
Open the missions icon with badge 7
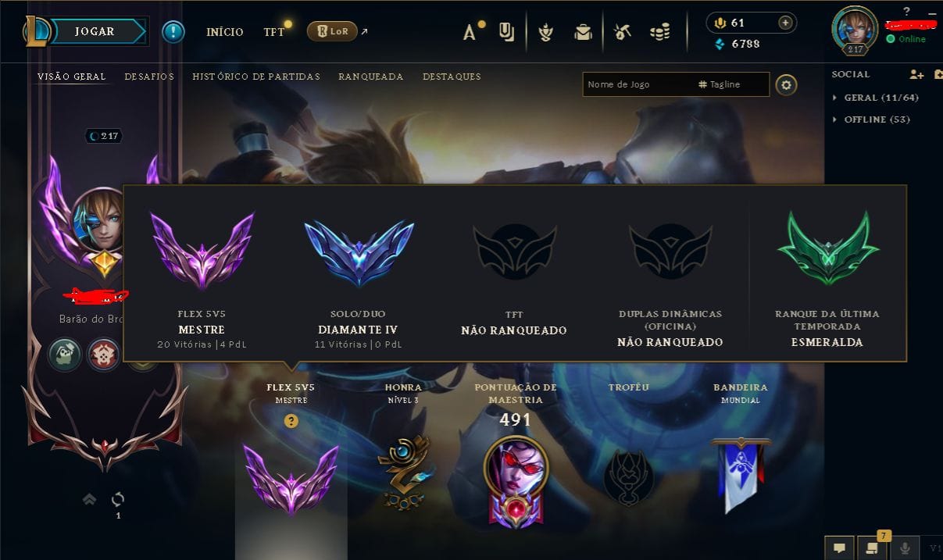(x=872, y=548)
